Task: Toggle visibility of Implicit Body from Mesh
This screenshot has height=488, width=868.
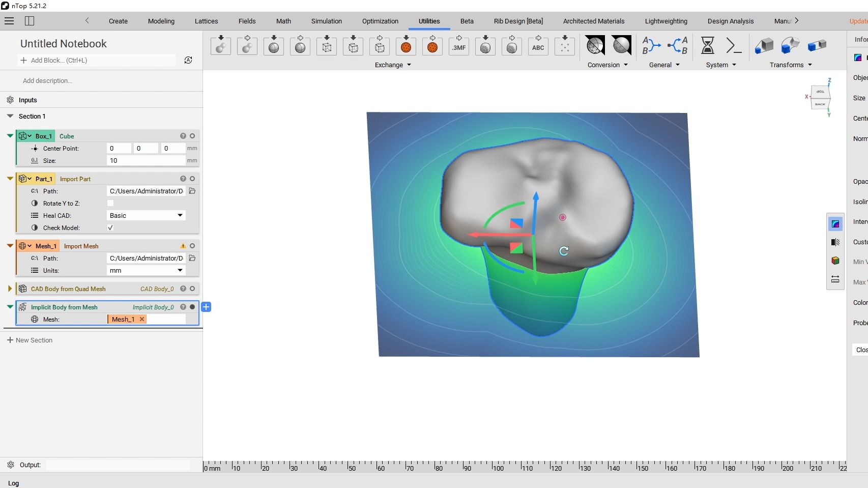Action: (192, 307)
